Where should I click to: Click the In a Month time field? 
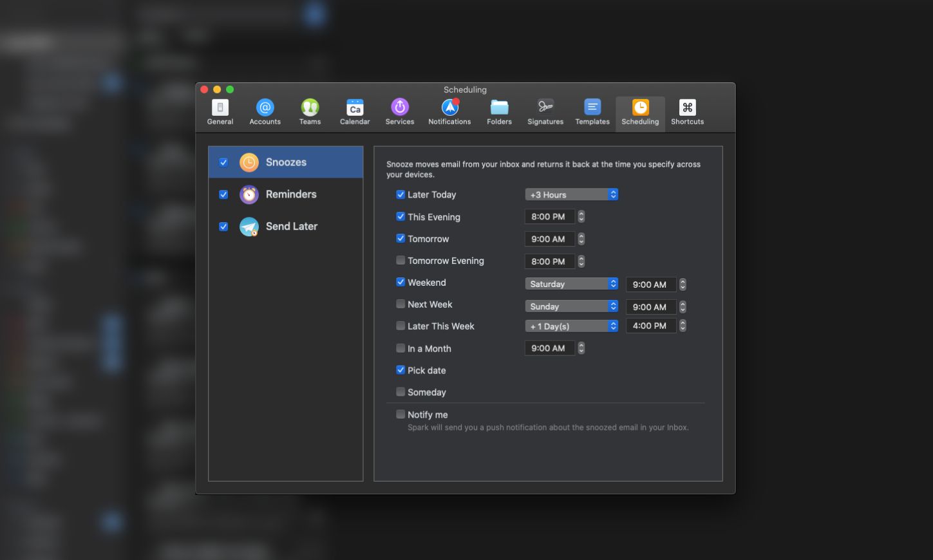pyautogui.click(x=549, y=348)
